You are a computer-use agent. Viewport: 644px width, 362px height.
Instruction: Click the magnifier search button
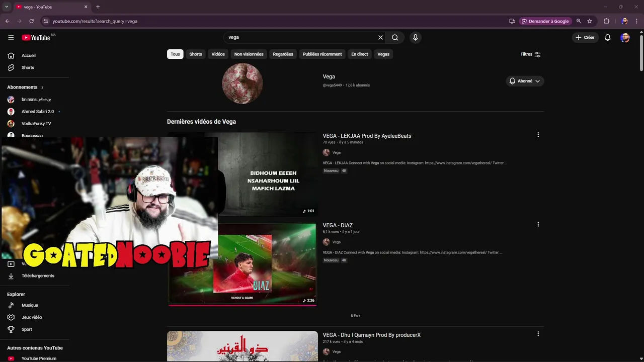point(395,37)
